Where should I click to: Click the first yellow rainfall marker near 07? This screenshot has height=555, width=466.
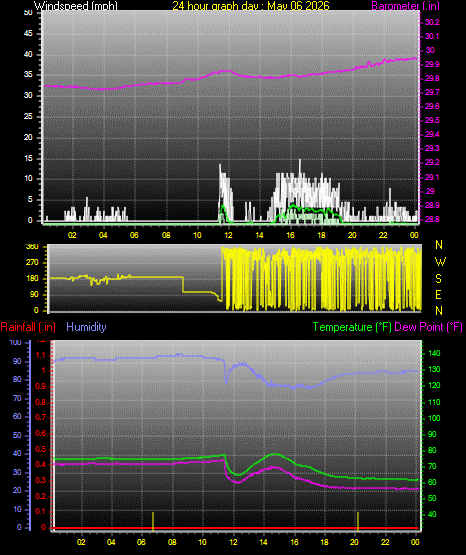point(153,521)
